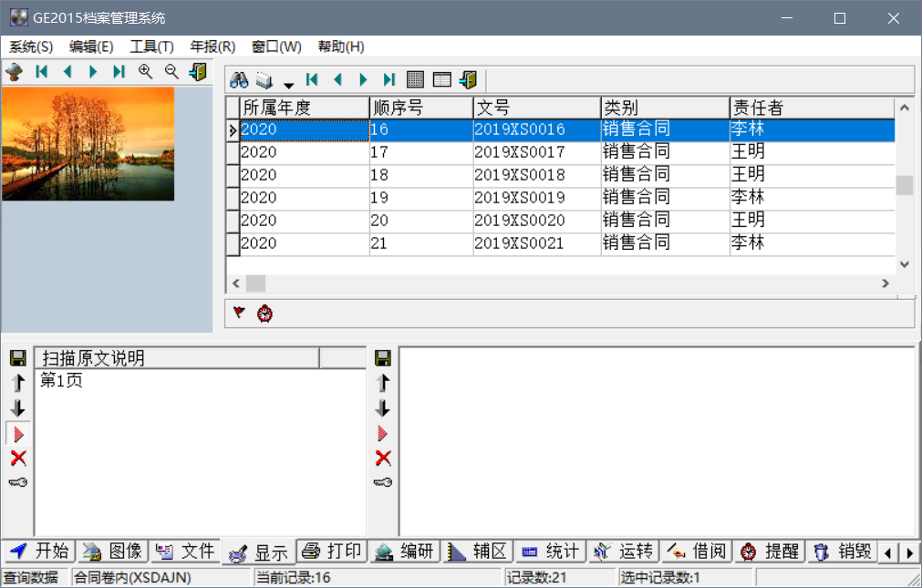Click the red flag icon
The height and width of the screenshot is (588, 922).
point(239,312)
